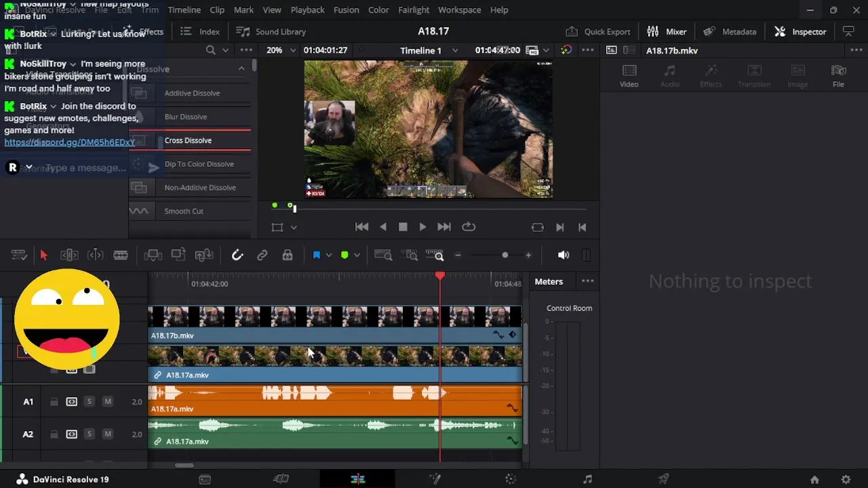This screenshot has height=488, width=868.
Task: Click the Custom Zoom icon
Action: click(435, 255)
